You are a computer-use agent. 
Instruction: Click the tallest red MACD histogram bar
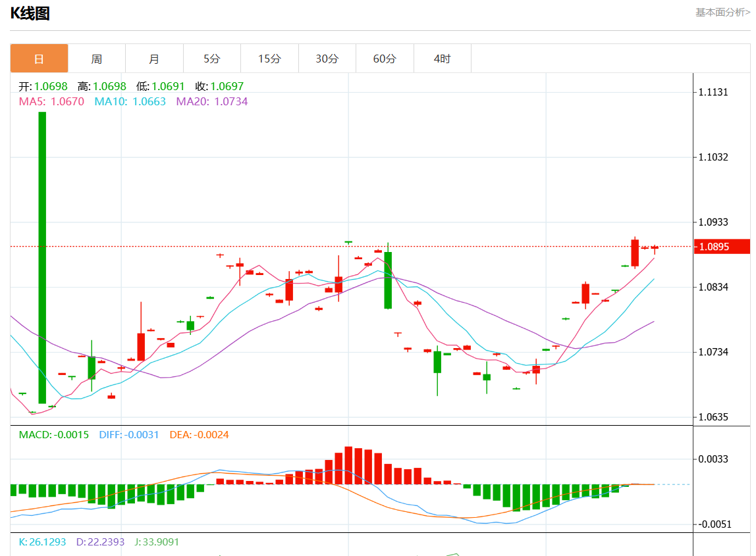[x=348, y=465]
